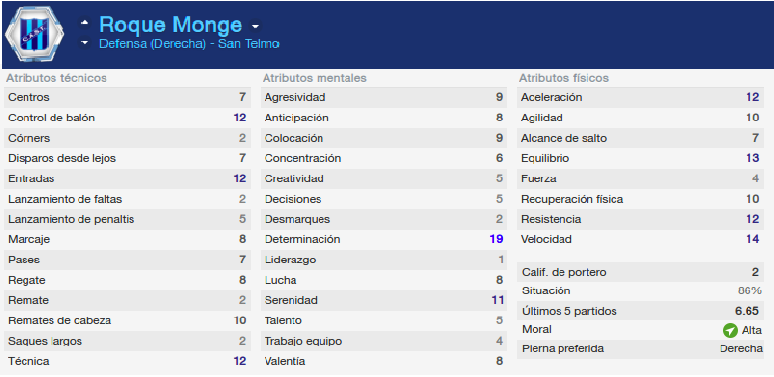The height and width of the screenshot is (377, 774).
Task: Open the San Telmo club link
Action: coord(249,44)
